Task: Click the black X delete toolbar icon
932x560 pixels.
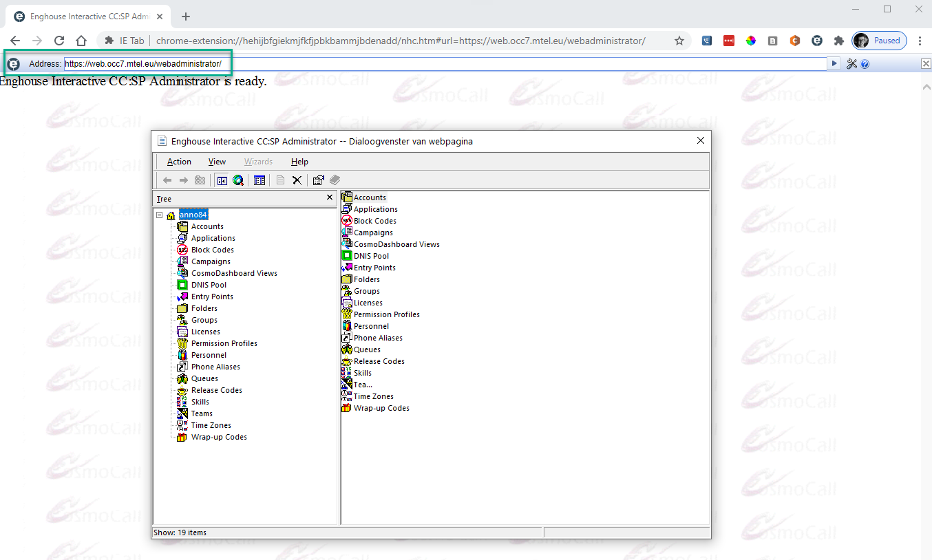Action: (297, 180)
